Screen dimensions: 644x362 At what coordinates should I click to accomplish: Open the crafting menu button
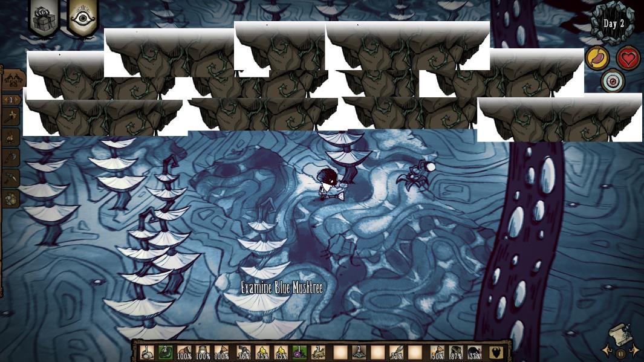pos(13,80)
